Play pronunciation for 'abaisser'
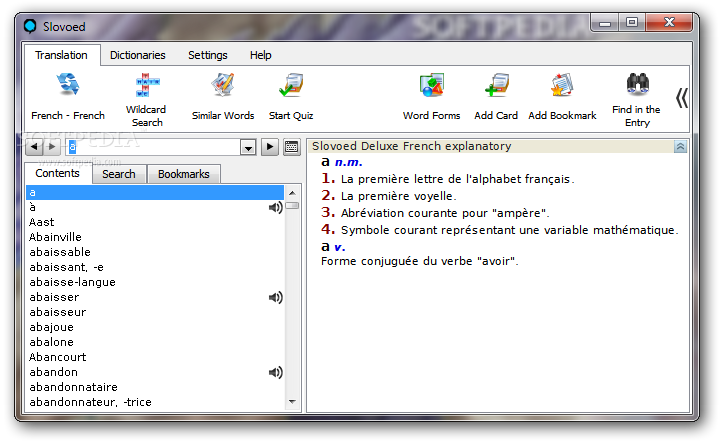 pos(276,297)
